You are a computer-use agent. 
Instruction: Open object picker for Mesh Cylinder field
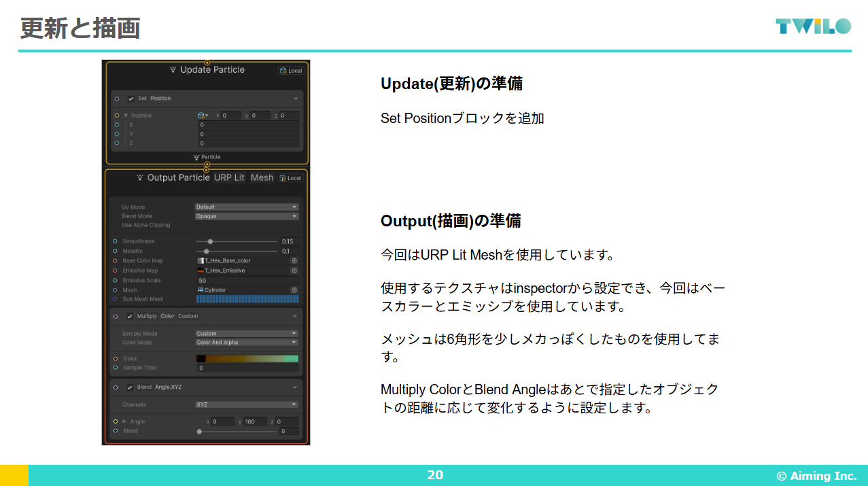tap(294, 290)
